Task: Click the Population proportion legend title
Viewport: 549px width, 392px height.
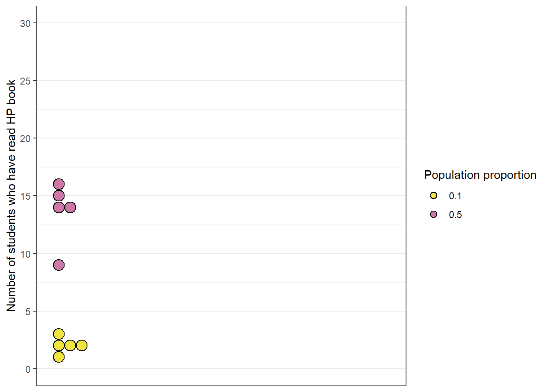Action: click(480, 175)
